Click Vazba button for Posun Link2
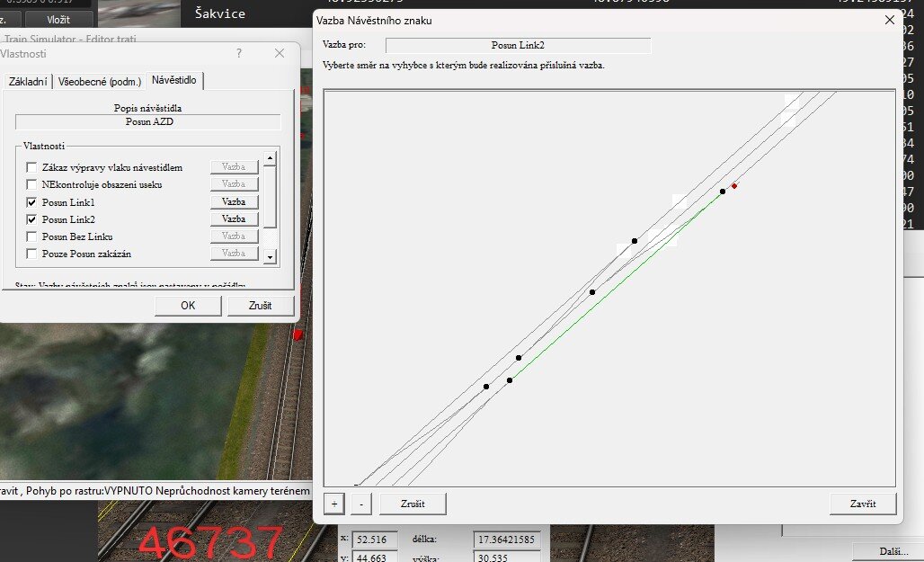Screen dimensions: 924x562 point(234,219)
